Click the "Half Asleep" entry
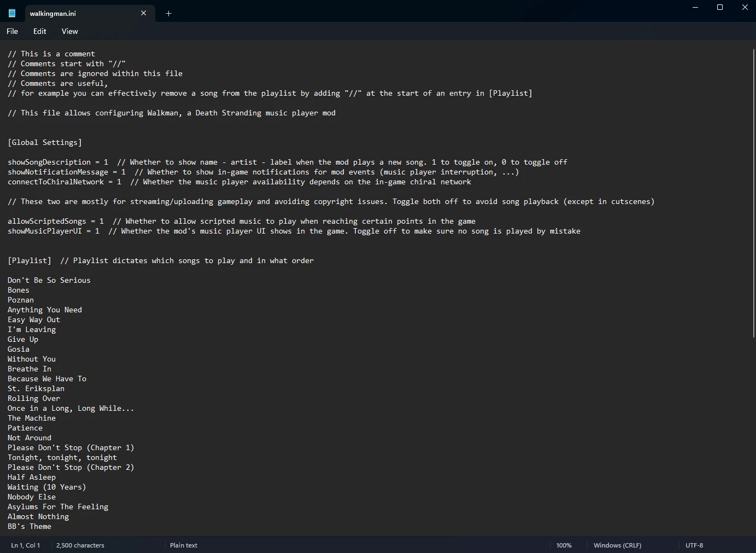Viewport: 756px width, 553px height. (x=32, y=477)
